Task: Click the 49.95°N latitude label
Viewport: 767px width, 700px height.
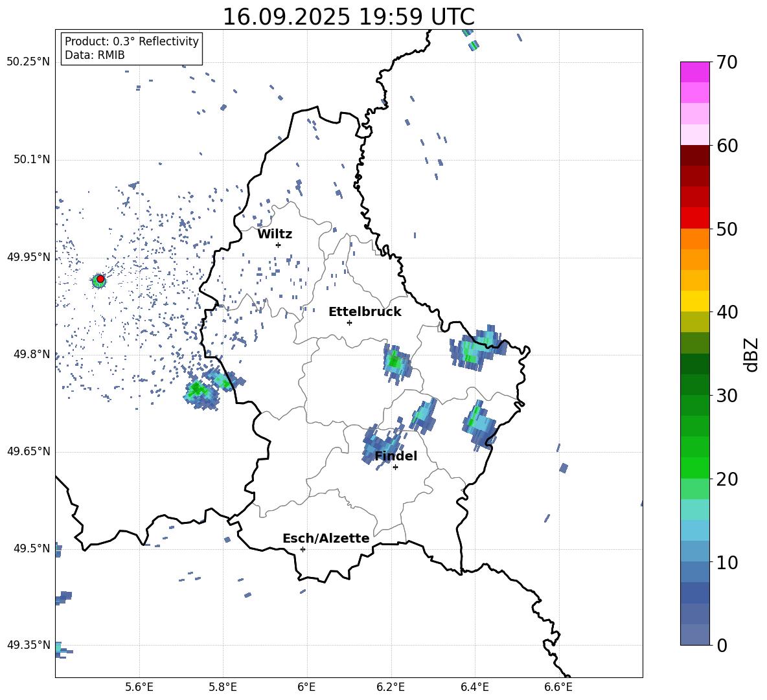Action: 29,257
